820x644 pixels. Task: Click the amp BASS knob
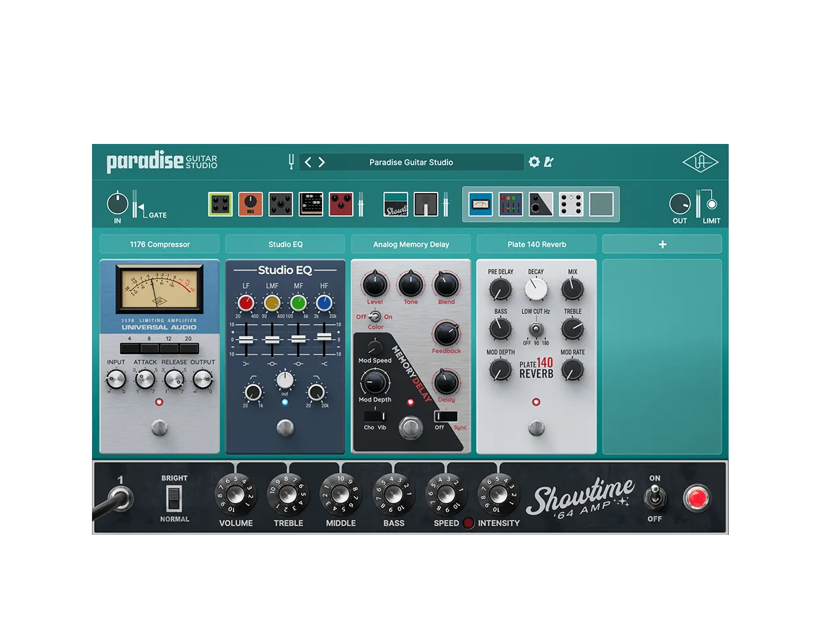pyautogui.click(x=394, y=495)
